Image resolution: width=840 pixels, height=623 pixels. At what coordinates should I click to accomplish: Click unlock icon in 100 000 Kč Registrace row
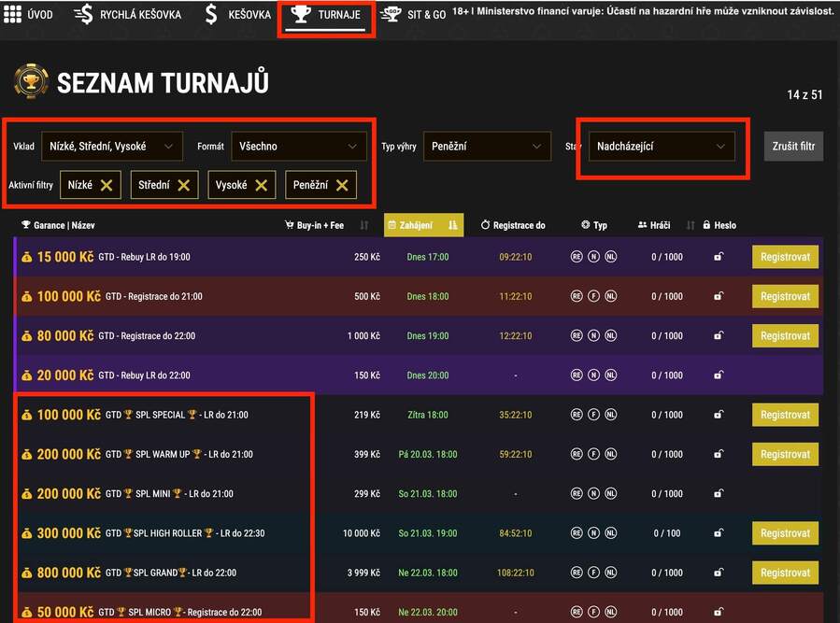(718, 296)
